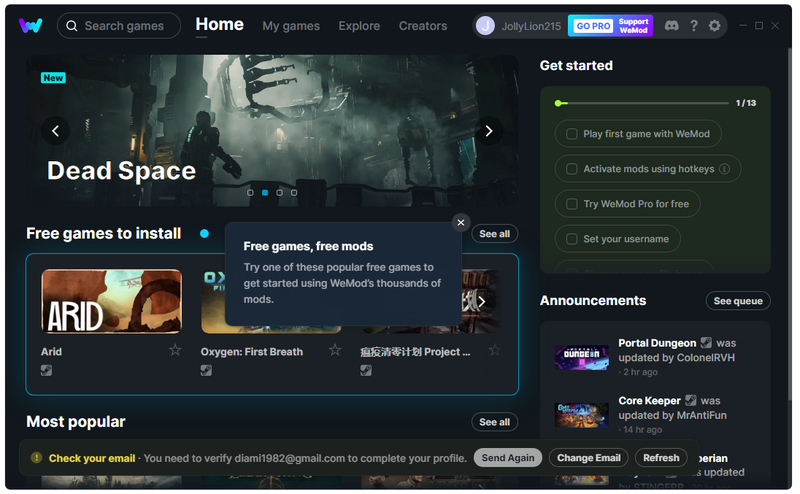Screen dimensions: 800x494
Task: Open the My games tab
Action: [x=291, y=26]
